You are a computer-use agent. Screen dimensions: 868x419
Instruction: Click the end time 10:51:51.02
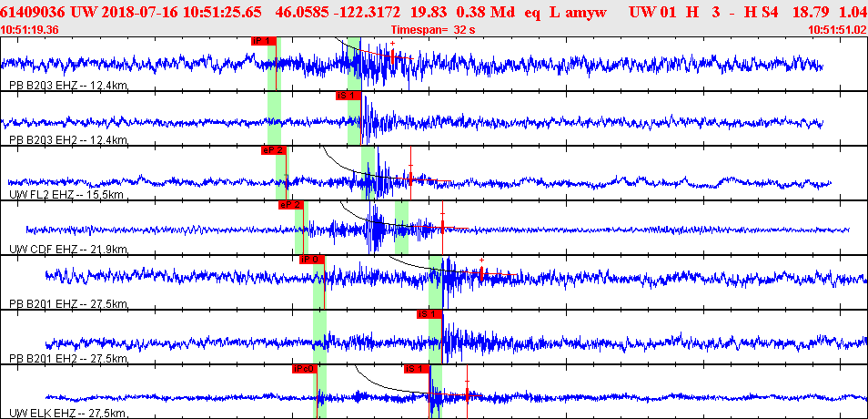click(836, 30)
